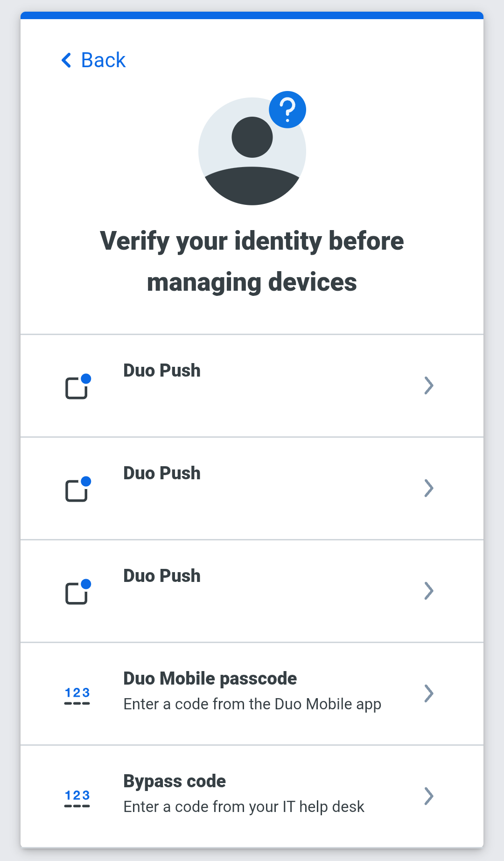
Task: Select the first Duo Push label
Action: 162,371
